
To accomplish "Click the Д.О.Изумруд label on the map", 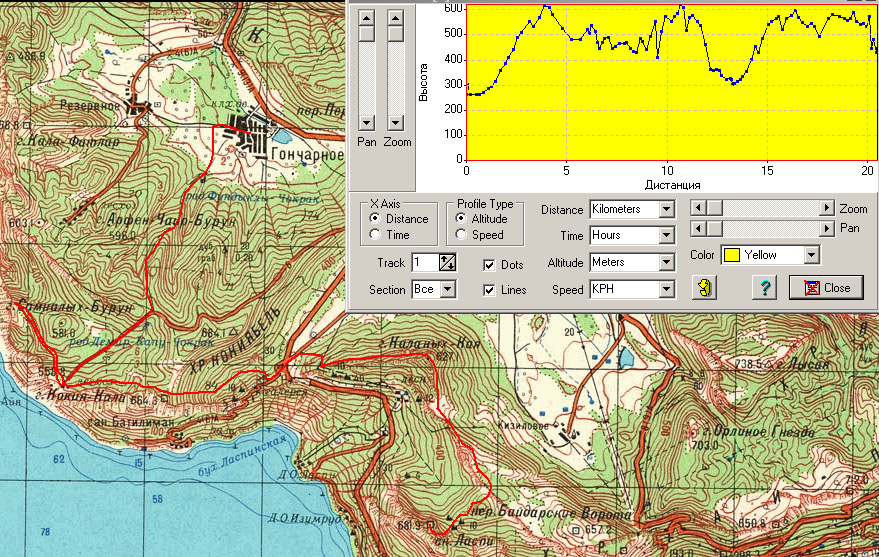I will [x=304, y=518].
